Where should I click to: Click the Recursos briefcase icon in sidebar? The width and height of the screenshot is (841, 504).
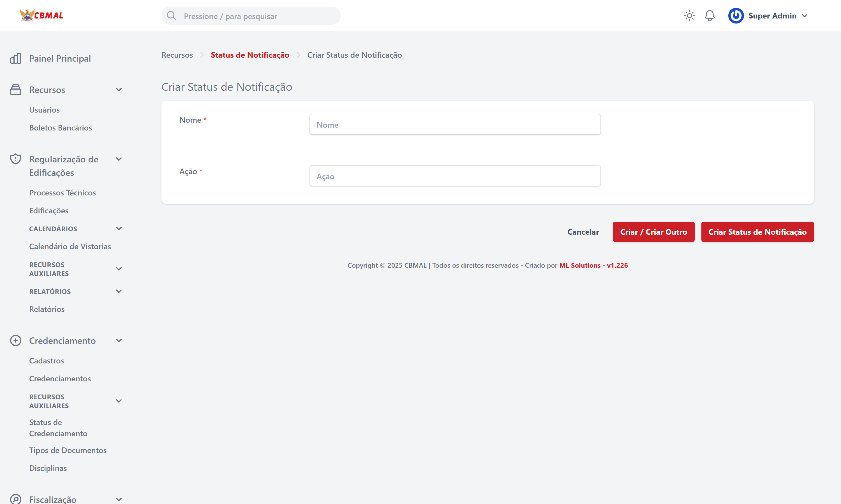[16, 89]
